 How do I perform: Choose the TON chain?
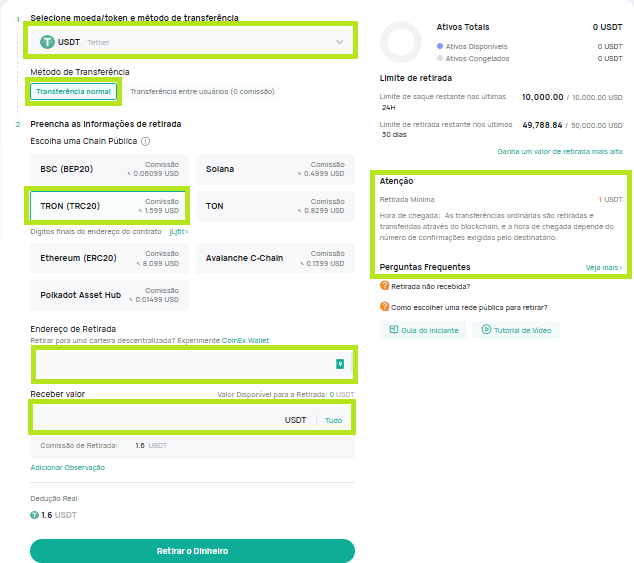click(275, 206)
